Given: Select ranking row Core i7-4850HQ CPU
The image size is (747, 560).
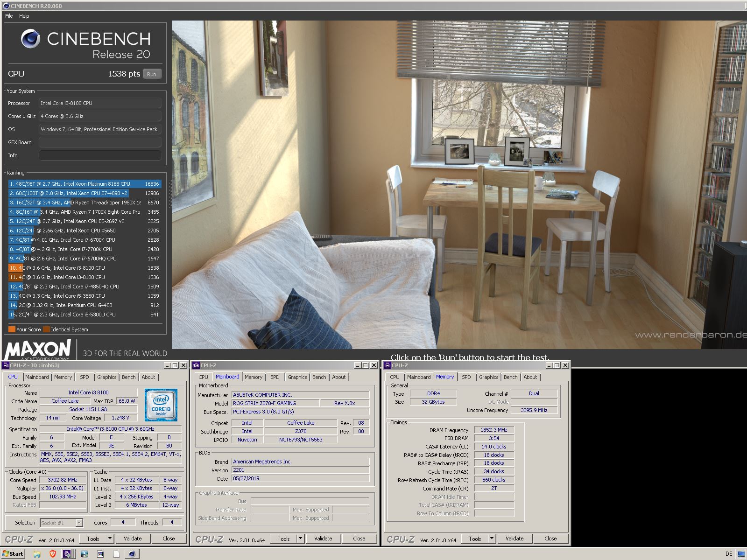Looking at the screenshot, I should pos(85,287).
